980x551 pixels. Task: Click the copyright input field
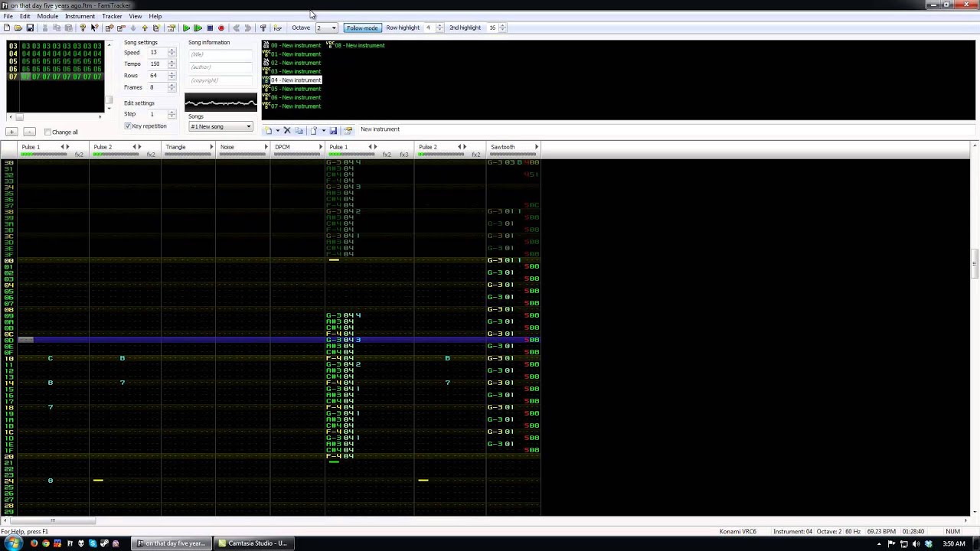point(220,80)
